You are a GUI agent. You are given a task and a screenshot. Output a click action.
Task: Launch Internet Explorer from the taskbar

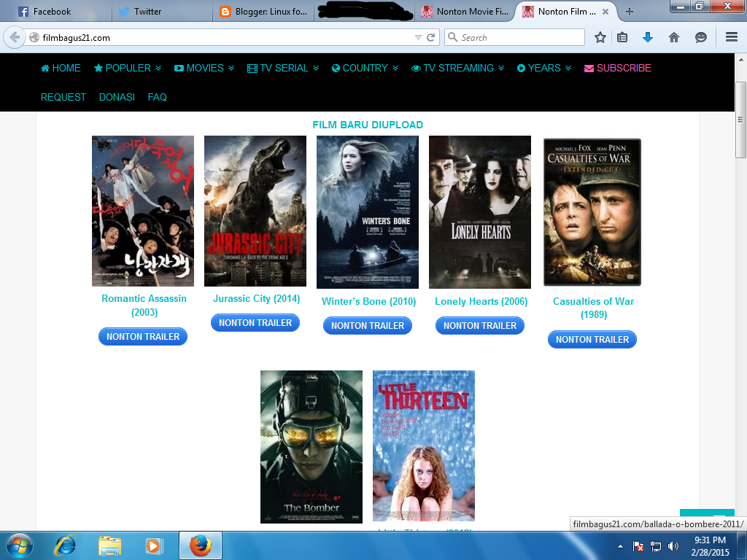coord(65,545)
